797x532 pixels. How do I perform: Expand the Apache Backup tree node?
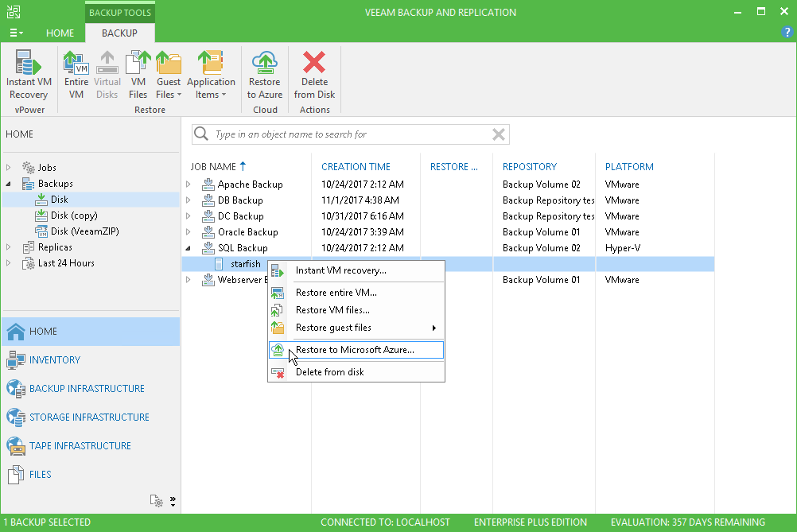189,184
